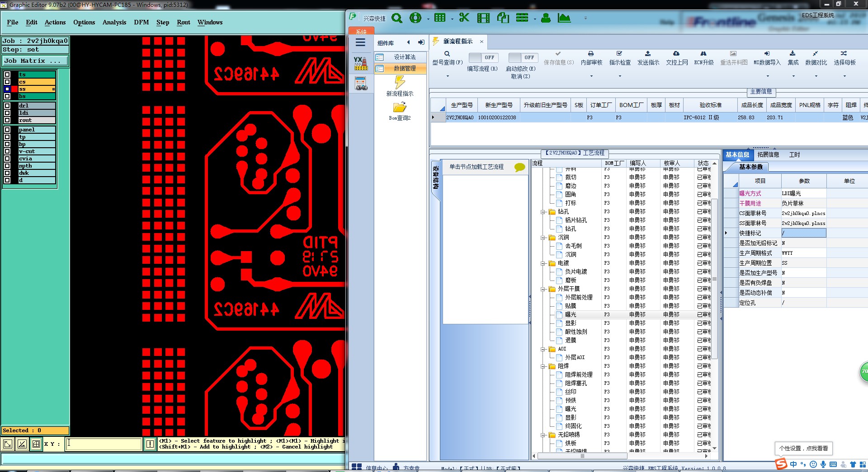868x472 pixels.
Task: Toggle visibility checkbox for v-cut layer
Action: [7, 151]
